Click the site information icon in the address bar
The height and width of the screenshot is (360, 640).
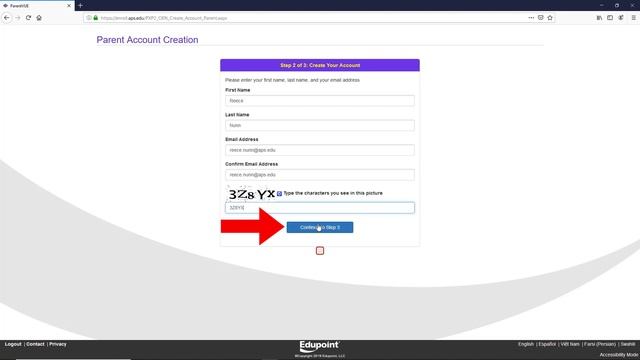(89, 18)
